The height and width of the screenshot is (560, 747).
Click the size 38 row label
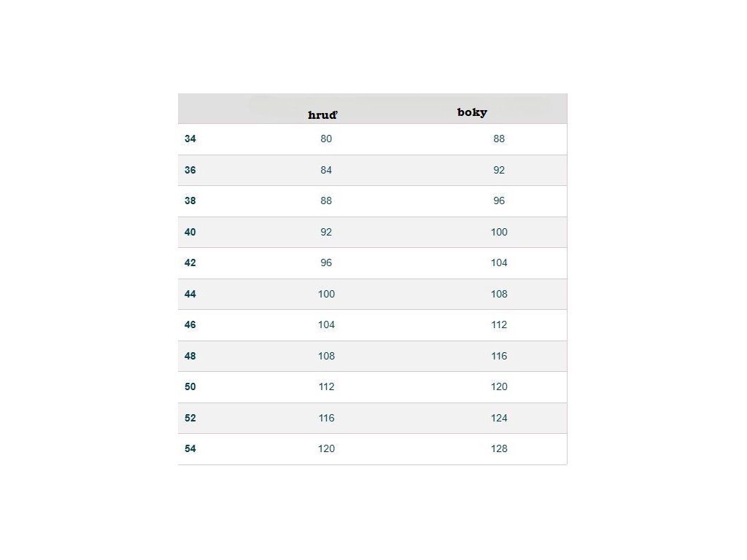190,201
